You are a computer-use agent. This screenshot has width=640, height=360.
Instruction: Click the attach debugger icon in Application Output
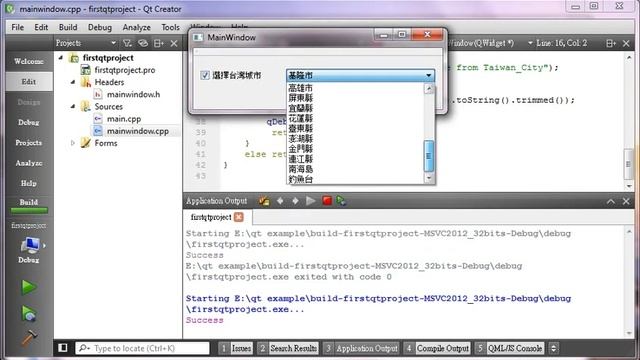pos(342,201)
